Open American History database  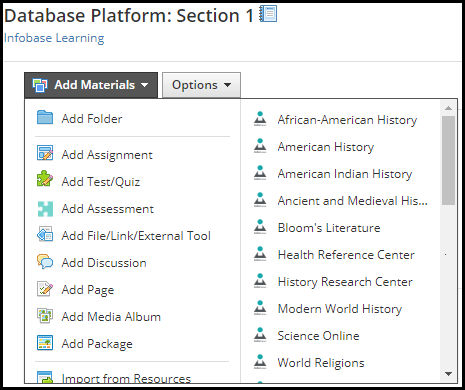pyautogui.click(x=326, y=147)
